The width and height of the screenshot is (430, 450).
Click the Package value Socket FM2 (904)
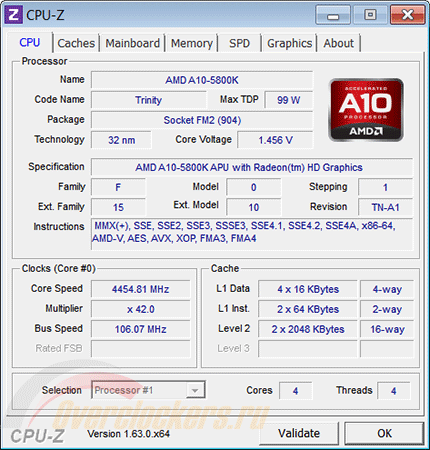pos(202,120)
